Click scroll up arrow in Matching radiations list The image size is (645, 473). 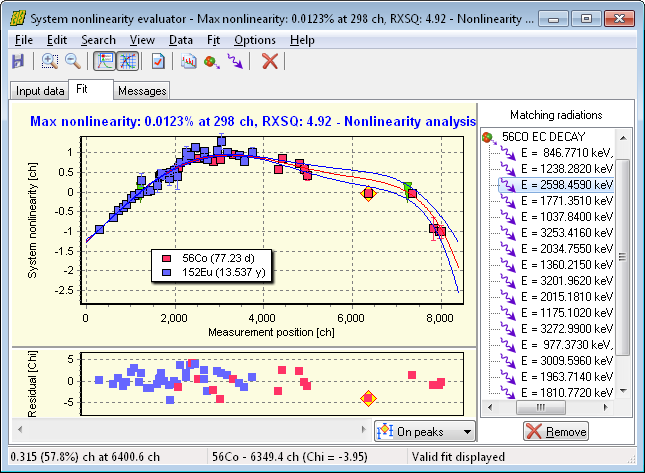coord(623,138)
